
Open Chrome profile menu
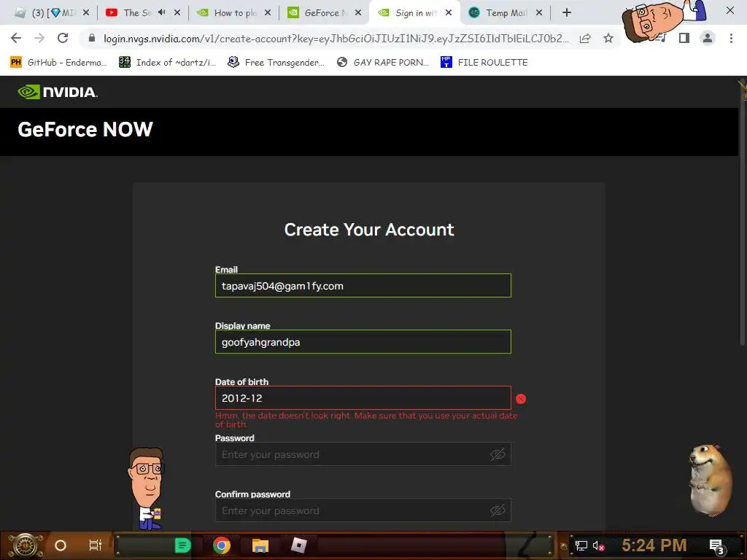708,38
